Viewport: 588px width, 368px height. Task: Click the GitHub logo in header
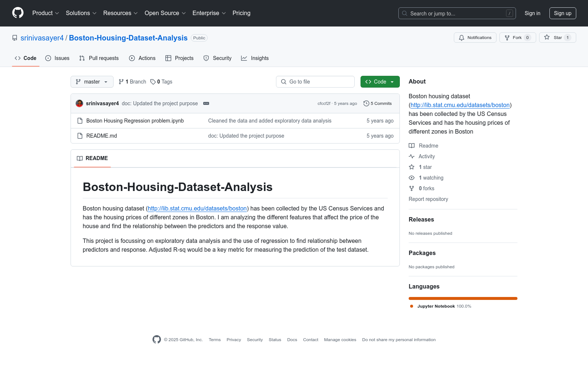[18, 13]
